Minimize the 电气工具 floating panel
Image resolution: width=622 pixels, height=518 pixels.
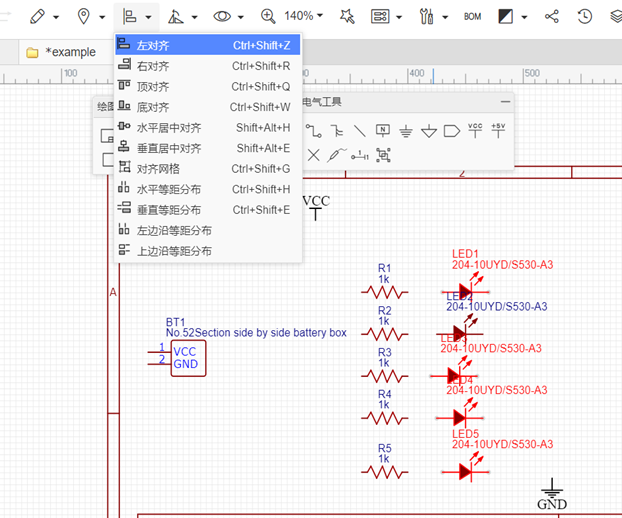pos(505,102)
